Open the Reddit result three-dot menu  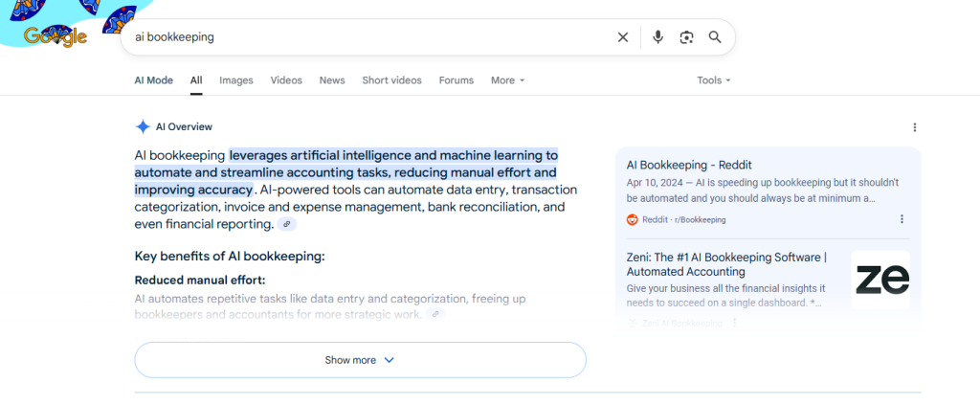(x=902, y=219)
